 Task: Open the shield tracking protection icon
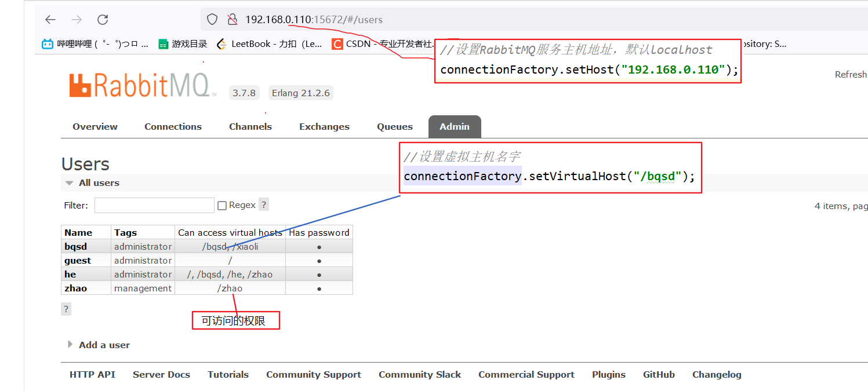[x=212, y=20]
